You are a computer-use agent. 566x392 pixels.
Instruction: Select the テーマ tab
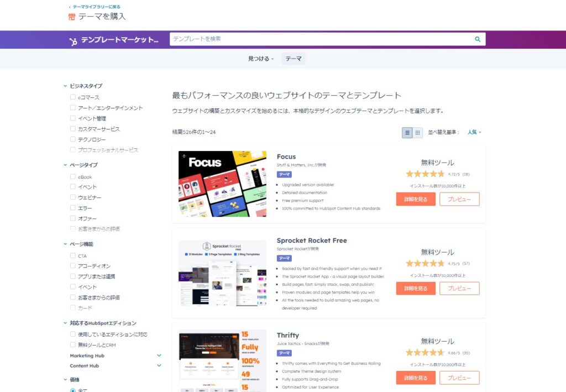[294, 58]
